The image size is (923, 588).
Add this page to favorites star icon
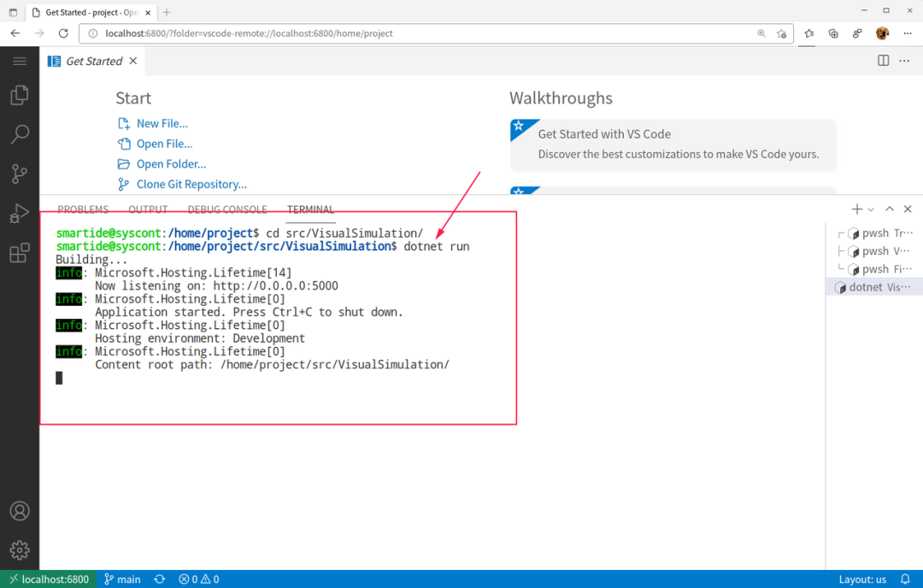(781, 33)
